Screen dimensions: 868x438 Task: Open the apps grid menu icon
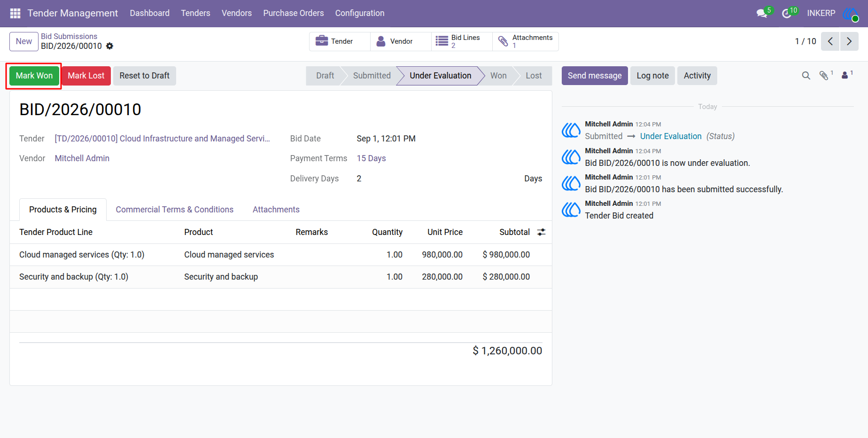(x=15, y=13)
